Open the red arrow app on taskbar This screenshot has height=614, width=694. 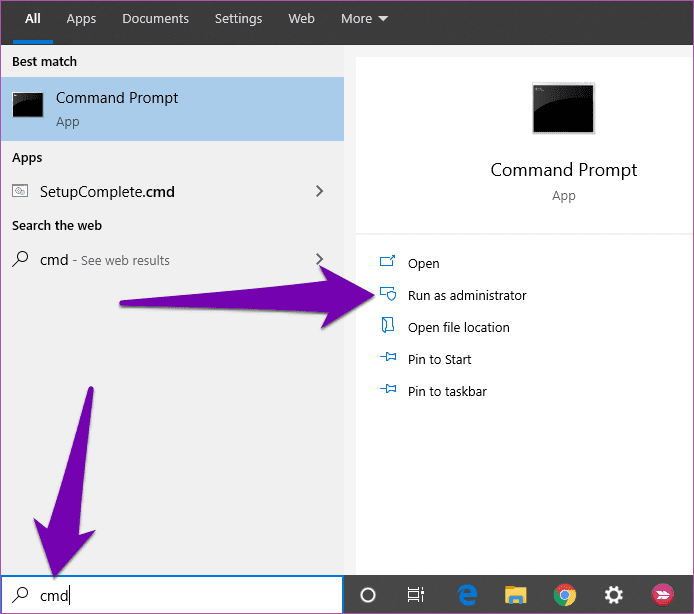[x=663, y=595]
